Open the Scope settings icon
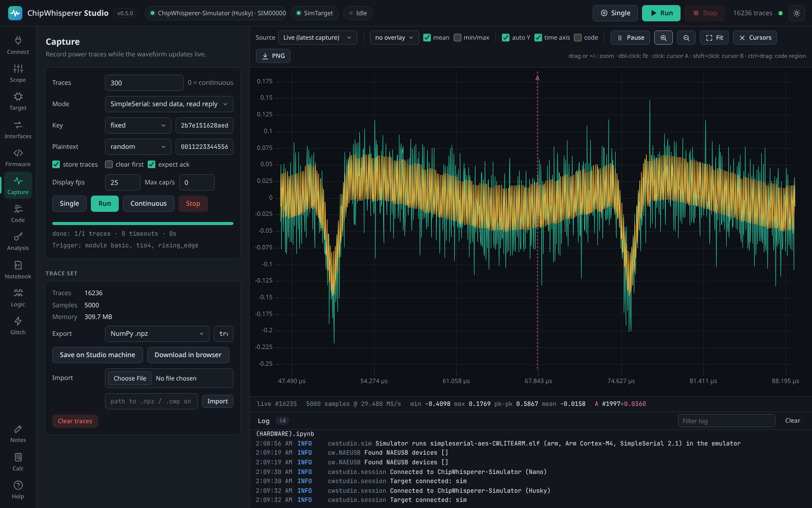Image resolution: width=812 pixels, height=508 pixels. click(x=18, y=73)
